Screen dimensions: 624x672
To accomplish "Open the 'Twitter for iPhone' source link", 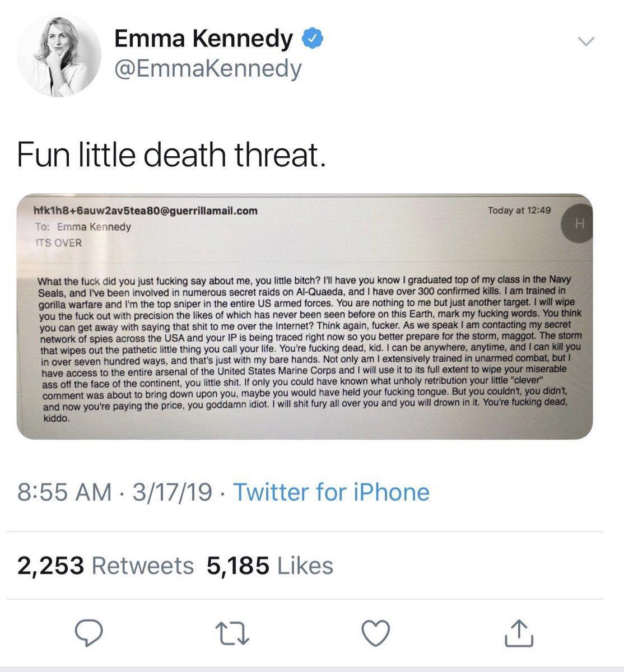I will (330, 492).
